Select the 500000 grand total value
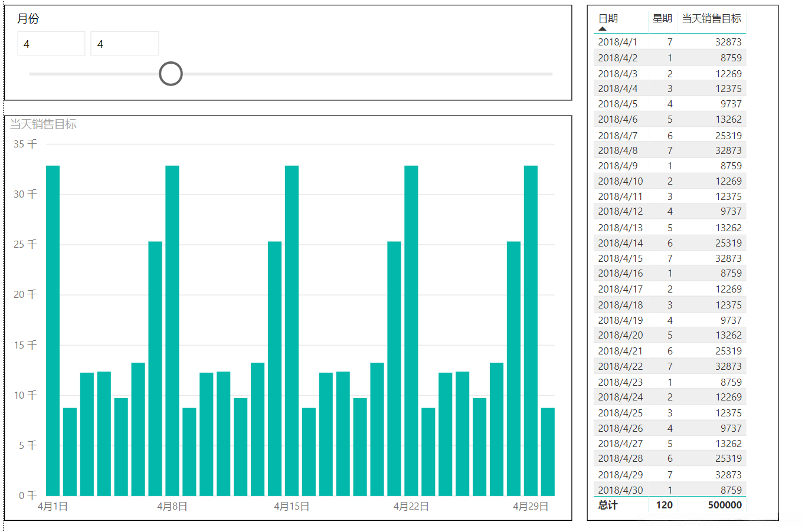The height and width of the screenshot is (532, 805). (x=725, y=505)
